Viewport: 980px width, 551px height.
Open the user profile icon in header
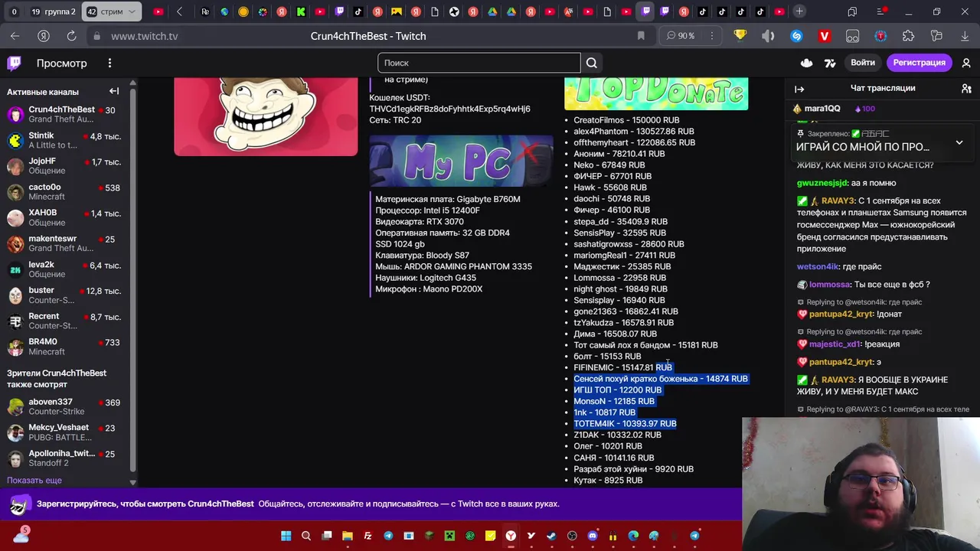tap(966, 63)
